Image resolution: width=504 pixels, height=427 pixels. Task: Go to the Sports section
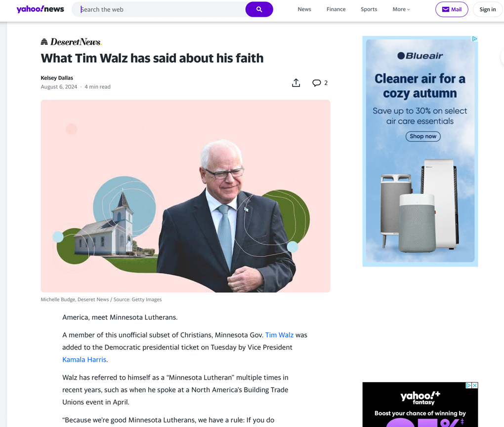tap(369, 9)
